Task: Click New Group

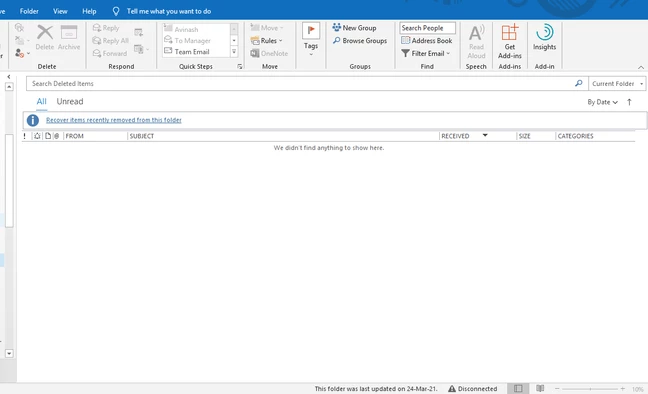Action: pos(355,28)
